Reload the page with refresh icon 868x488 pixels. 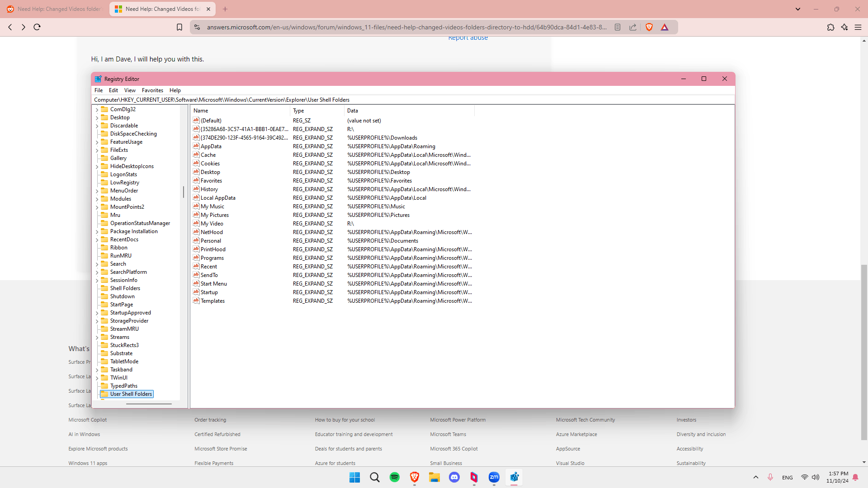pyautogui.click(x=37, y=27)
